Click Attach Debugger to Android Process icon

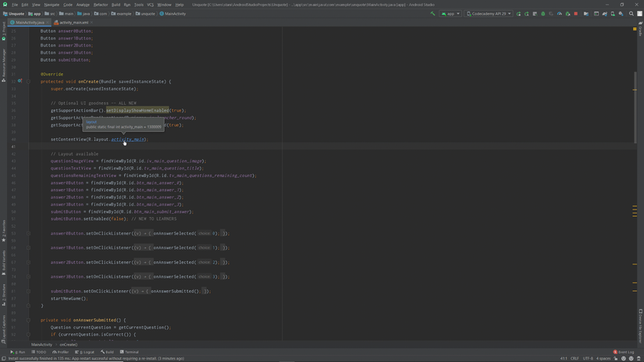pyautogui.click(x=568, y=13)
